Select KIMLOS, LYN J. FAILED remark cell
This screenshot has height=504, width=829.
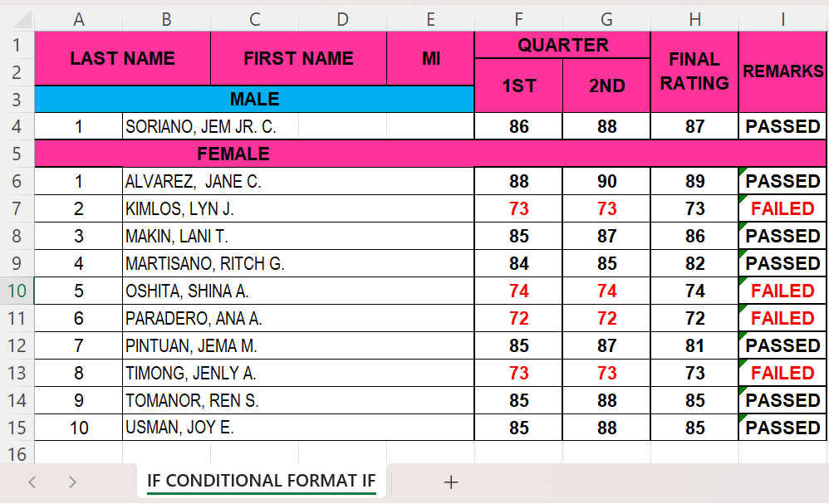click(x=782, y=208)
